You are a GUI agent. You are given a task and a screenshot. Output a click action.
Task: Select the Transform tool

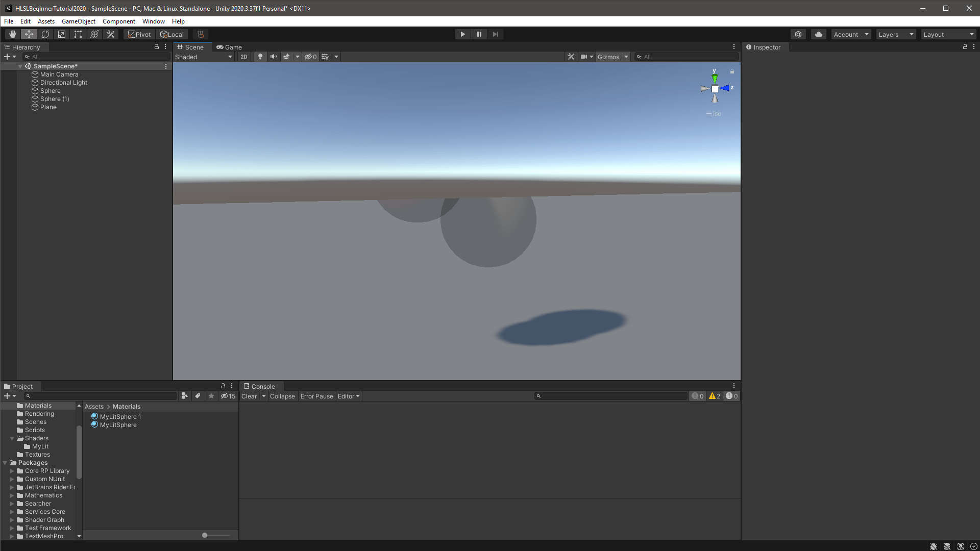94,34
